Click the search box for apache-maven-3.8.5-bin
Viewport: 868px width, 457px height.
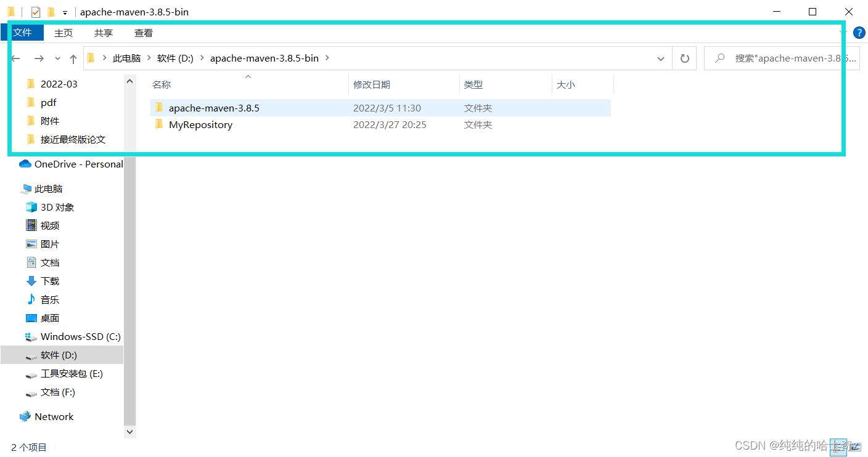782,59
